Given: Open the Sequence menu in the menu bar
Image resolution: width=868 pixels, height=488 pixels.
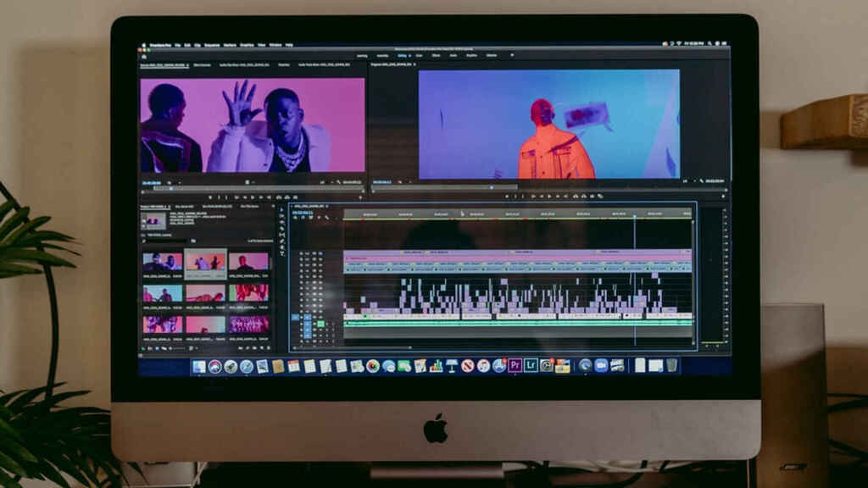Looking at the screenshot, I should (x=211, y=45).
